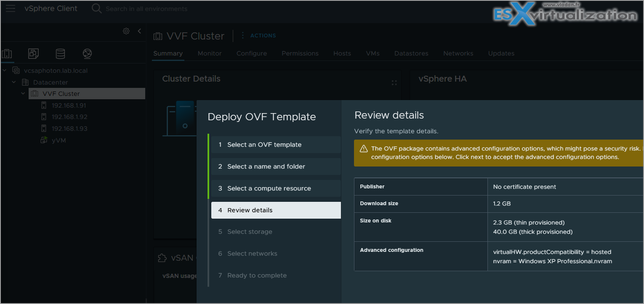Screen dimensions: 644x304
Task: Click 'nvram = Windows XP Professional.nvram' text
Action: (553, 261)
